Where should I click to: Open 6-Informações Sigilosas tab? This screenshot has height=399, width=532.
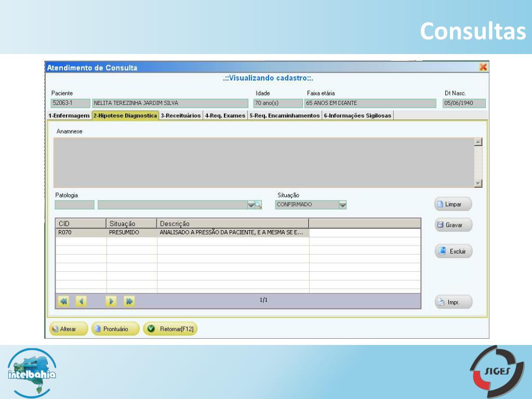click(357, 115)
